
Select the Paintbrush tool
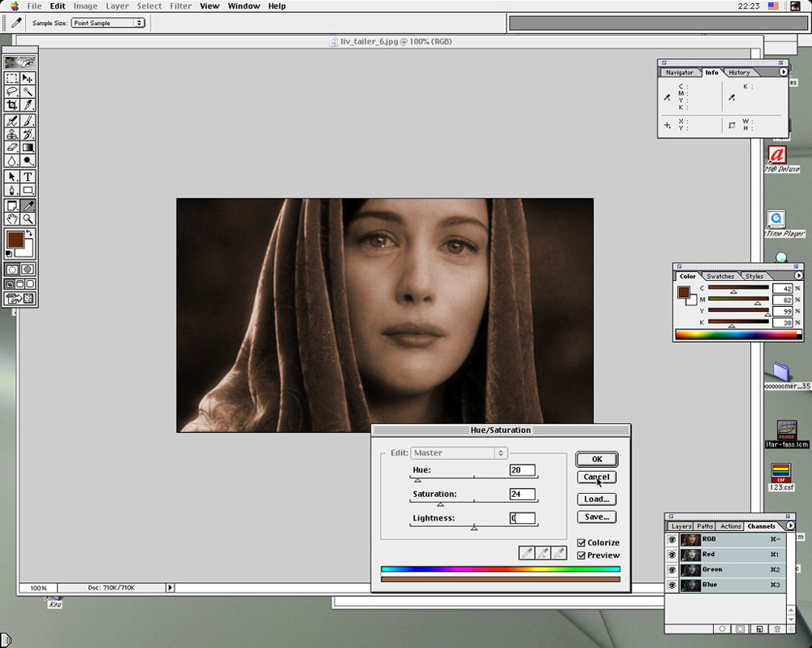pyautogui.click(x=28, y=121)
